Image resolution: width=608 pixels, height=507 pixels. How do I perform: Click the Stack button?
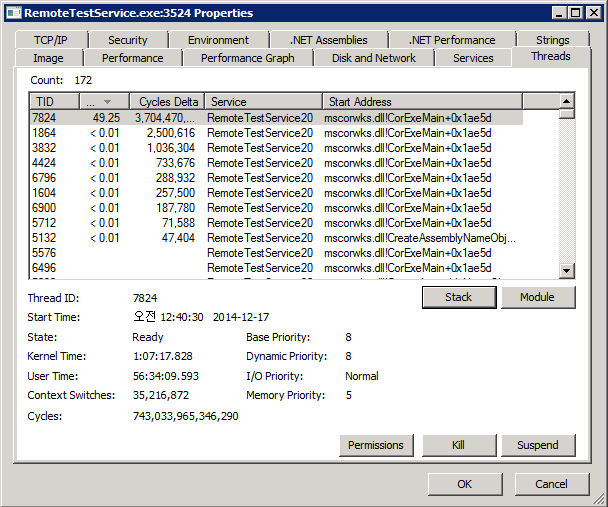click(458, 297)
